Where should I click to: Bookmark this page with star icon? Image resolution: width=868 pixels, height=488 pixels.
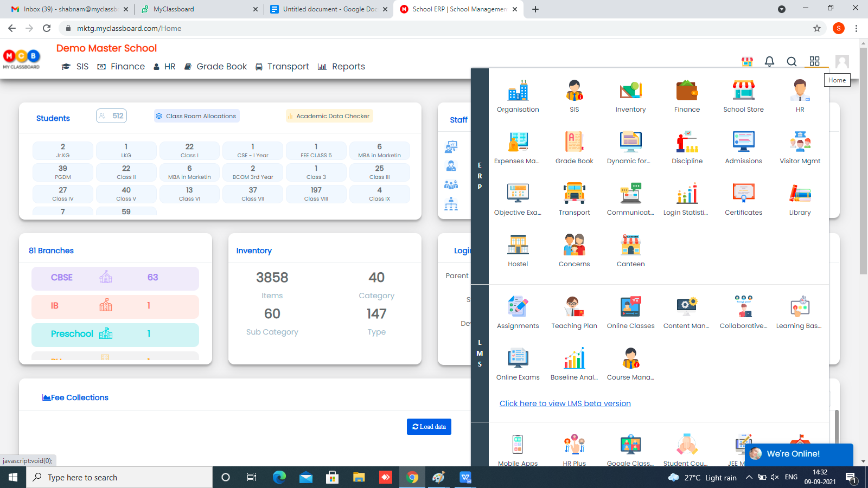coord(816,28)
